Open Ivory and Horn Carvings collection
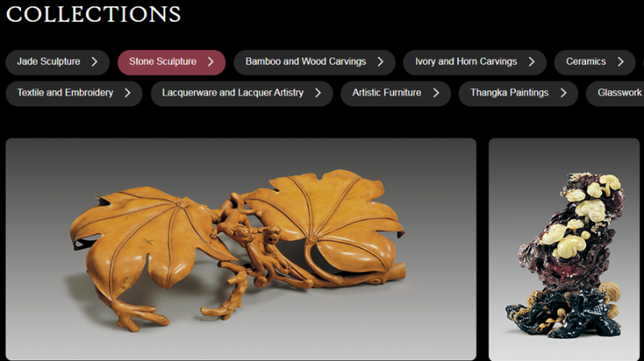 pyautogui.click(x=475, y=63)
